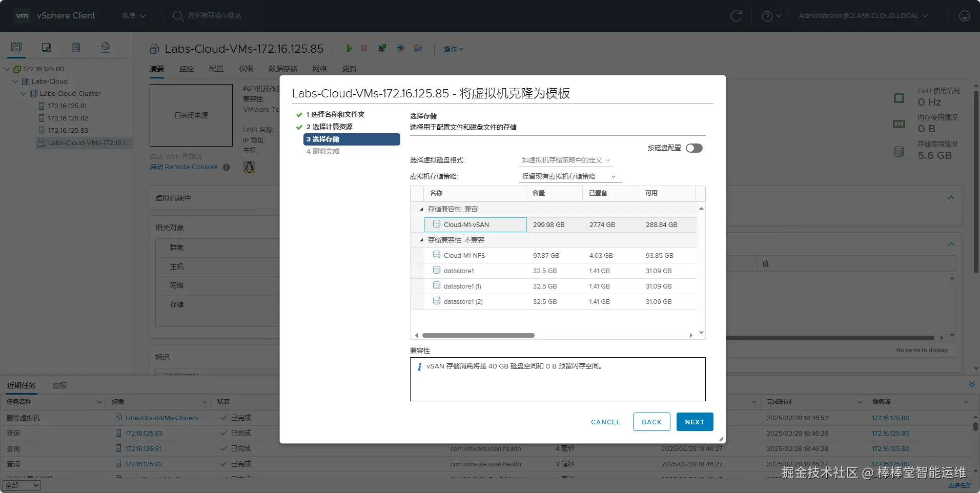Click the storage usage cylinder icon
Image resolution: width=980 pixels, height=493 pixels.
[x=899, y=151]
